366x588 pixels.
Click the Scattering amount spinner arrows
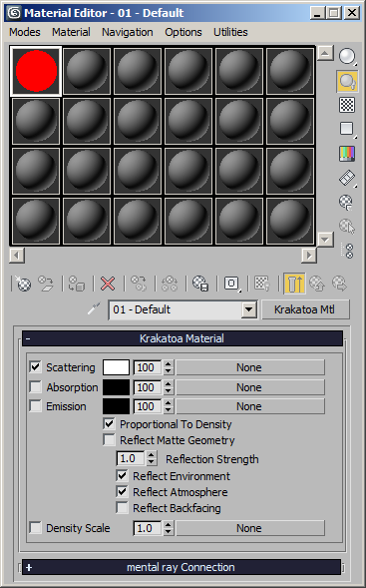pos(169,367)
